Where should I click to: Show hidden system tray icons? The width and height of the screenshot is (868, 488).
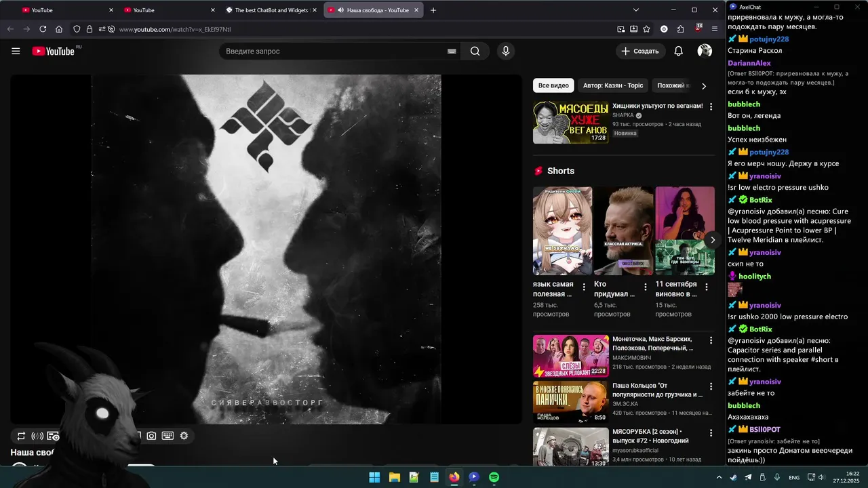tap(719, 477)
